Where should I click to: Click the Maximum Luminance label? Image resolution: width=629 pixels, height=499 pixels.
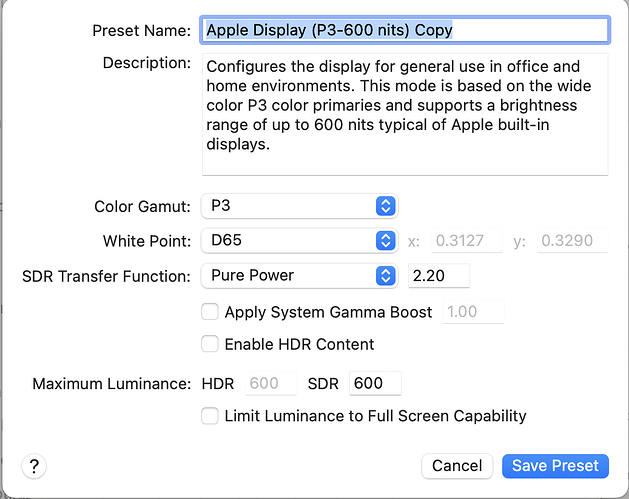(112, 384)
